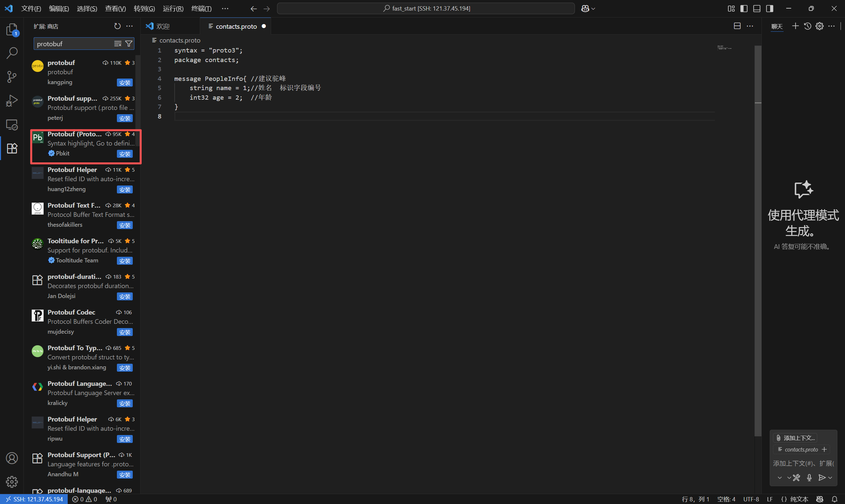The width and height of the screenshot is (845, 504).
Task: Open the Extensions view icon
Action: click(x=12, y=149)
